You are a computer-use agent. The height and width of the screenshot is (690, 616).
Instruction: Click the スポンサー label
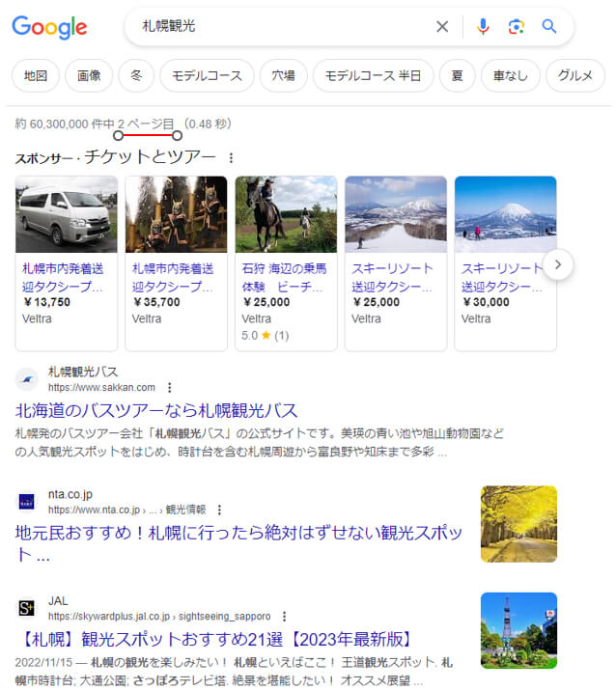tap(44, 158)
